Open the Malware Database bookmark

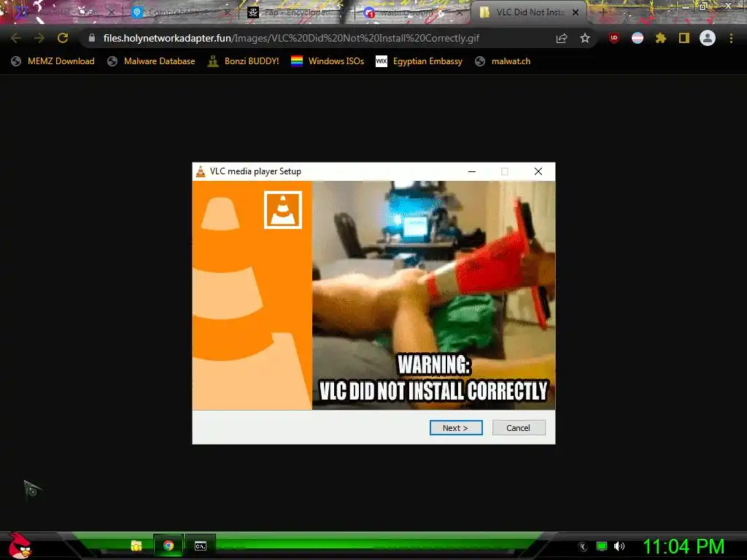tap(151, 61)
